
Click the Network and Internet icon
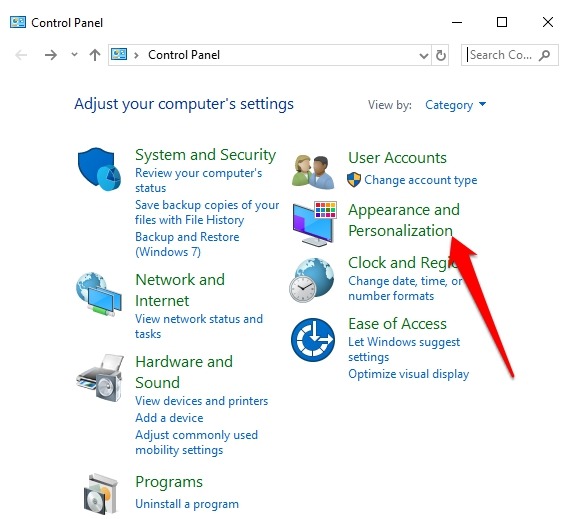pyautogui.click(x=98, y=294)
